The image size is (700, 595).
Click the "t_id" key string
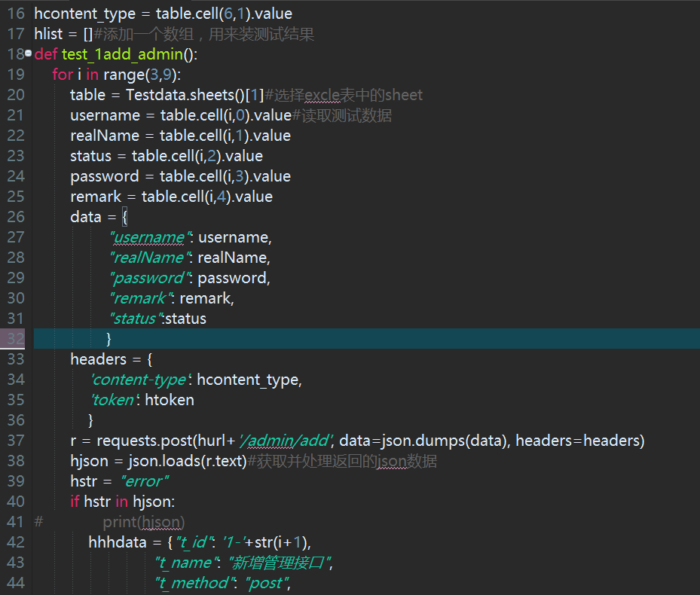[x=196, y=542]
